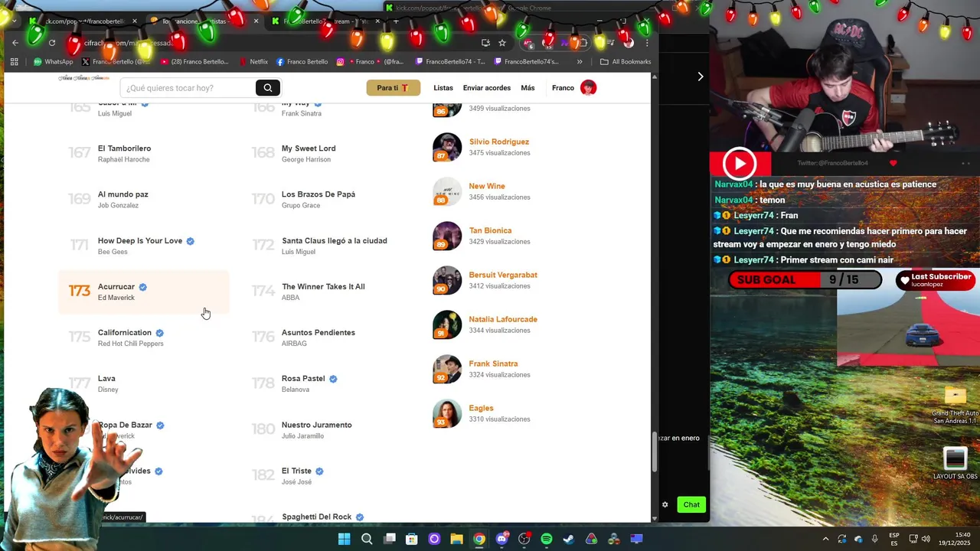Click the Franco account name
Viewport: 980px width, 551px height.
coord(563,88)
